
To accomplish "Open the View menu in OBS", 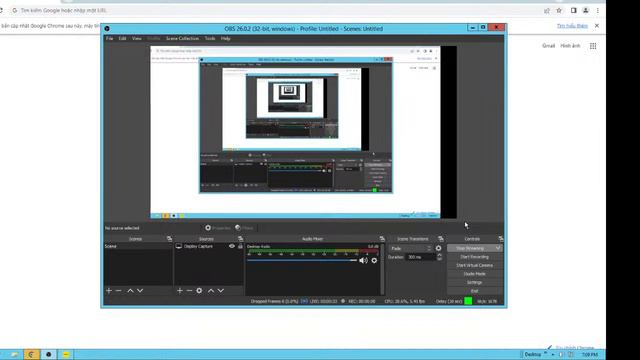I will pyautogui.click(x=136, y=38).
